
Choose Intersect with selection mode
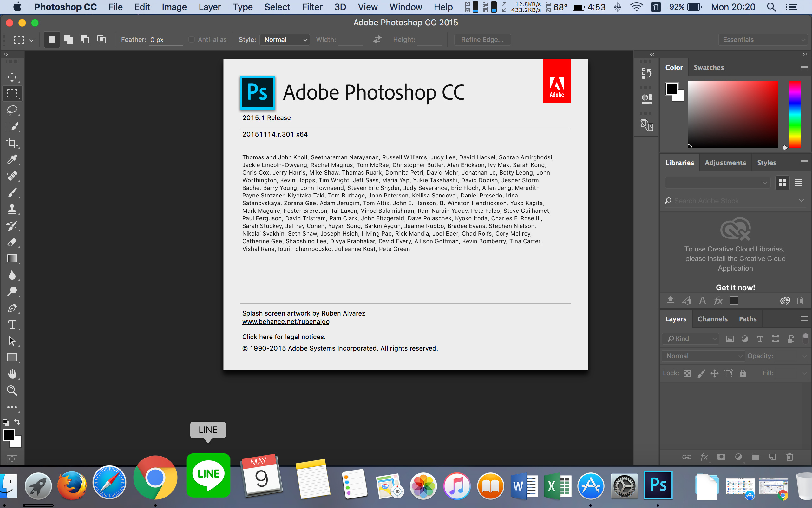click(x=101, y=40)
